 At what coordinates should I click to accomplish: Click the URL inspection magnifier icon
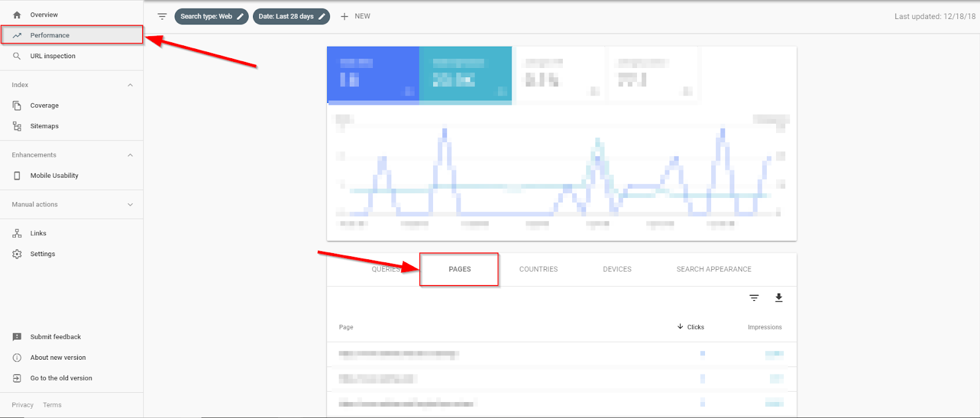(x=17, y=56)
